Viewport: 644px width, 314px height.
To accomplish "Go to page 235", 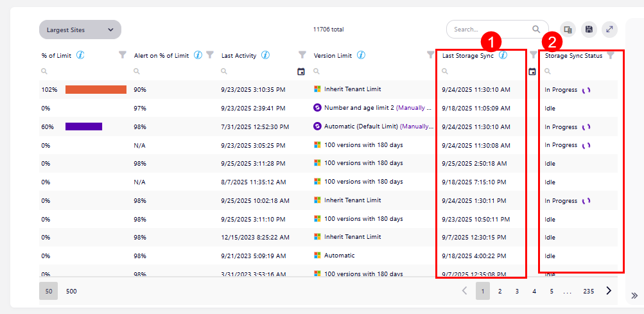I will pos(589,291).
